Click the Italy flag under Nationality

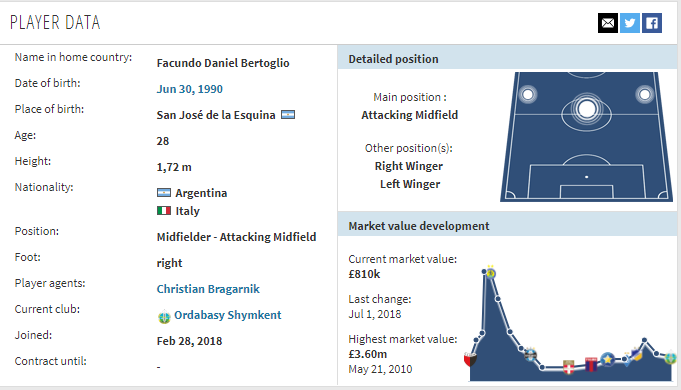tap(164, 211)
